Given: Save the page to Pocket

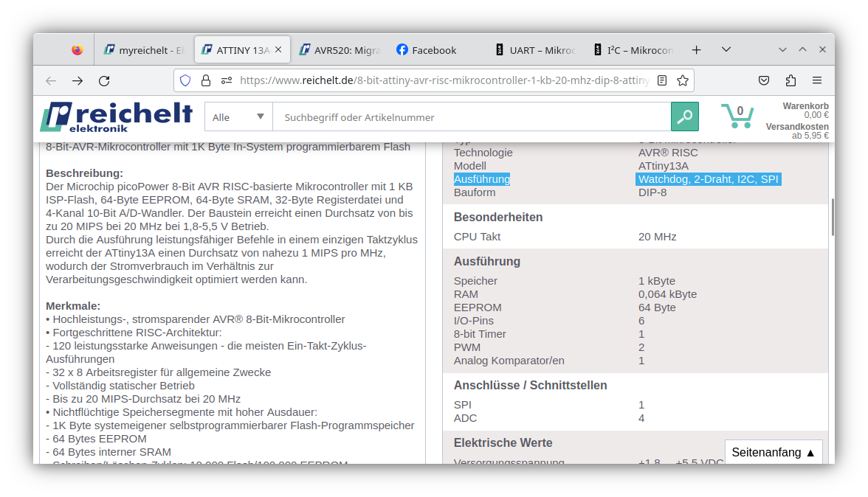Looking at the screenshot, I should (x=764, y=80).
